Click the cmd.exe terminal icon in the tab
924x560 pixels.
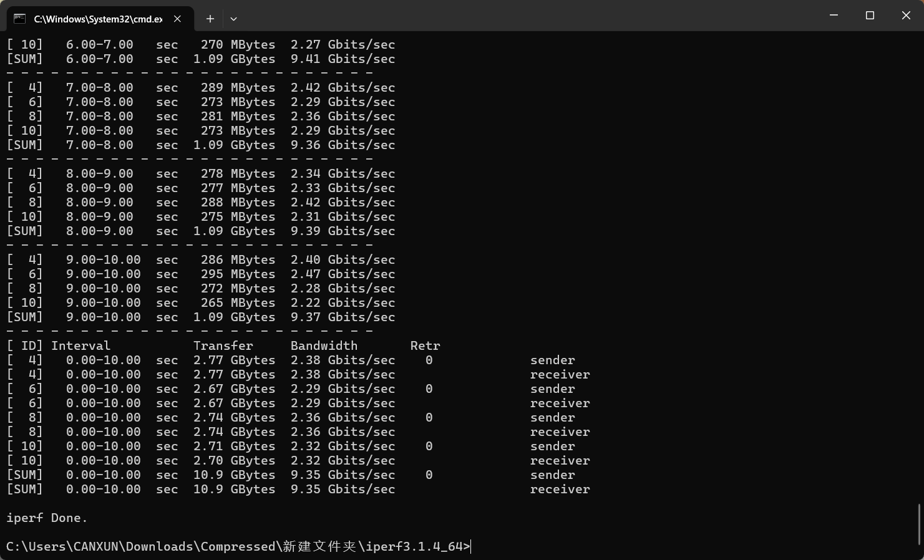click(19, 19)
